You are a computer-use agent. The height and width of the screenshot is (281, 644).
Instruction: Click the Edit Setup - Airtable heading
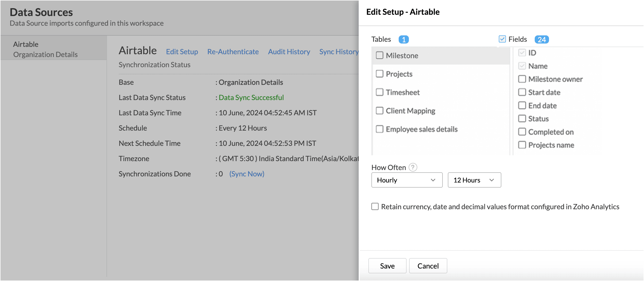403,12
